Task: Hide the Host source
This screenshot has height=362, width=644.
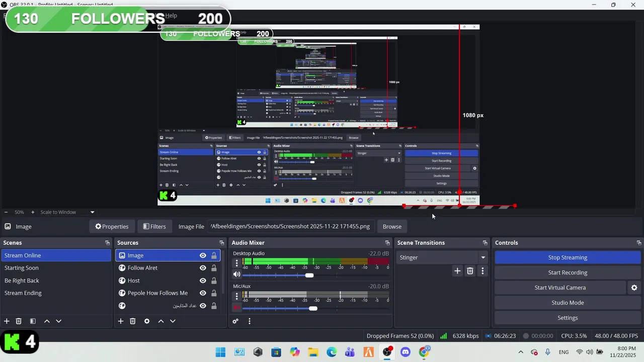Action: point(203,281)
